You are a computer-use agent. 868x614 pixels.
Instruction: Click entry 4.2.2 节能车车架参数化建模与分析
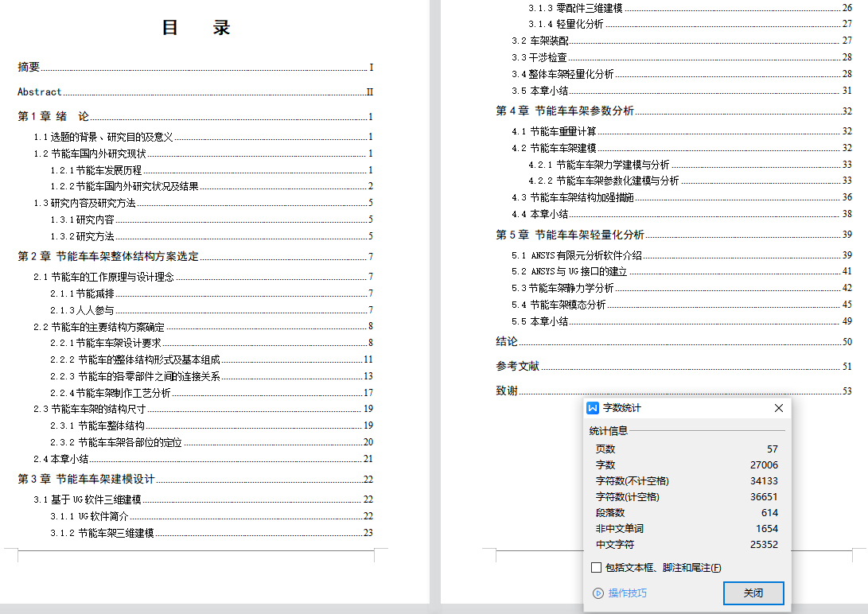(x=691, y=181)
